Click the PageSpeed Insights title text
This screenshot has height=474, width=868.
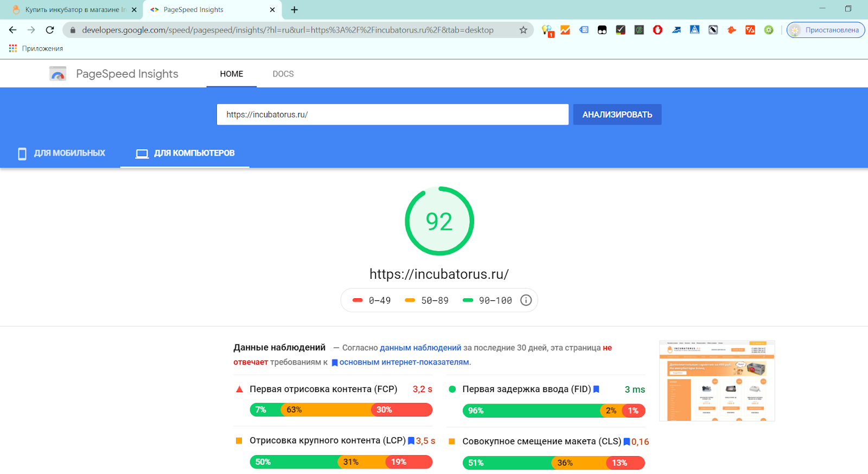tap(127, 74)
